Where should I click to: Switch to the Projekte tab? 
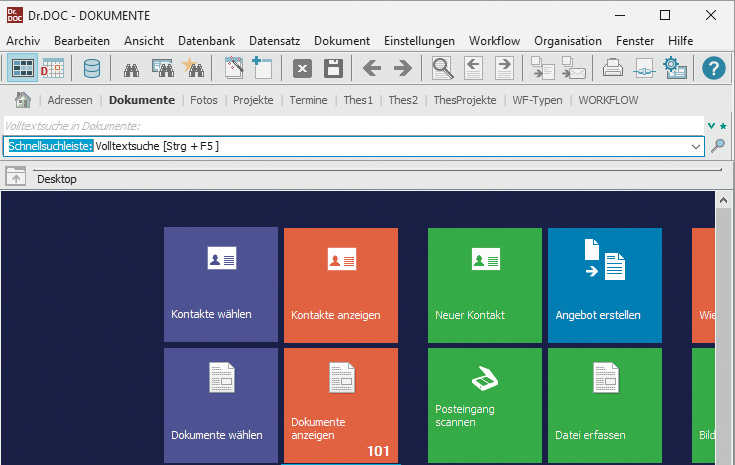tap(253, 100)
